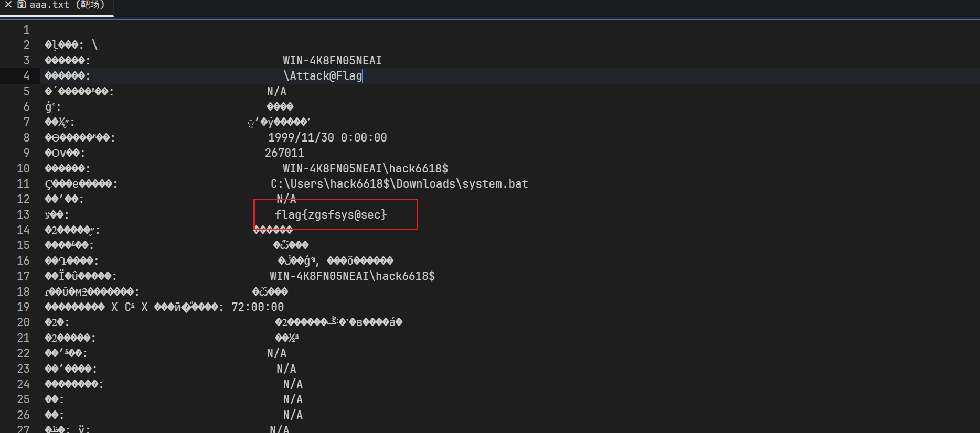Click line number 4 in the gutter
This screenshot has width=980, height=433.
tap(26, 76)
